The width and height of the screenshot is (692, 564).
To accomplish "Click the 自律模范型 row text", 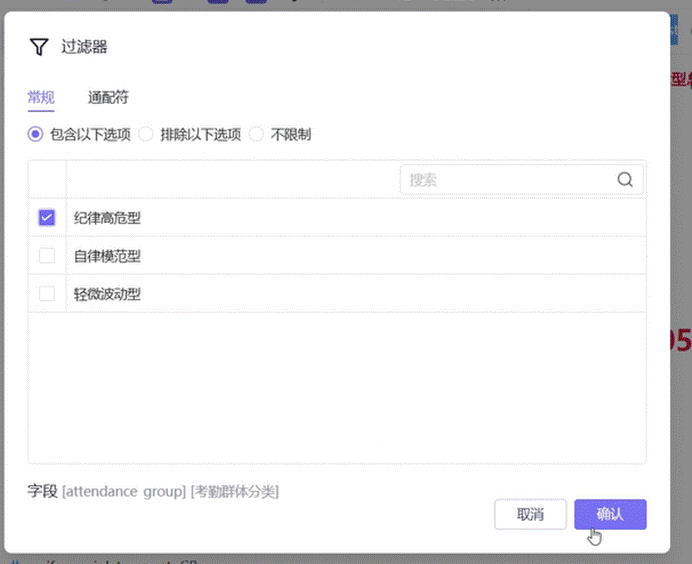I will (x=107, y=256).
